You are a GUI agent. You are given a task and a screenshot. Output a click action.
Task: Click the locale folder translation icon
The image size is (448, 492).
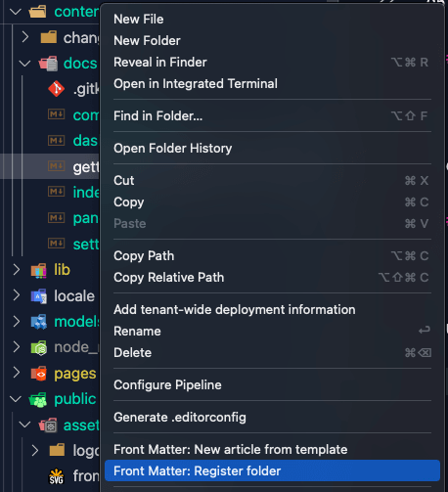(39, 296)
